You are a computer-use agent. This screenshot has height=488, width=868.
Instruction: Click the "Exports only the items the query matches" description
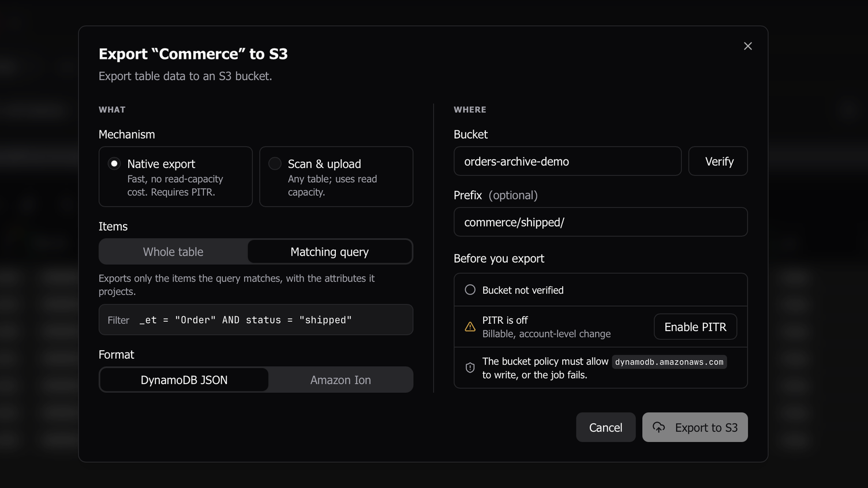(237, 285)
